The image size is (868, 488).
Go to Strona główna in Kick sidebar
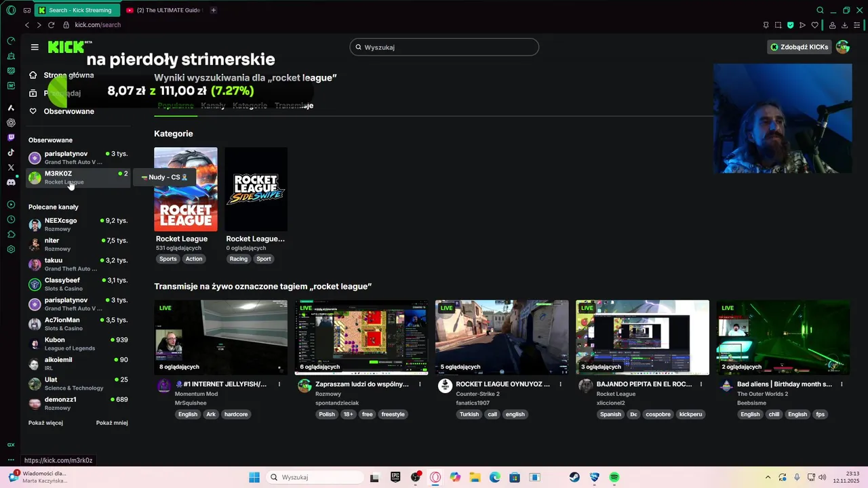(62, 75)
